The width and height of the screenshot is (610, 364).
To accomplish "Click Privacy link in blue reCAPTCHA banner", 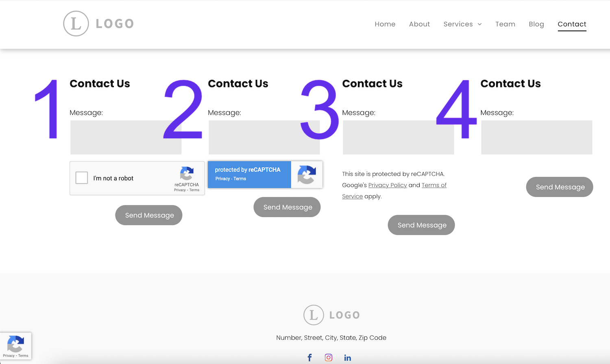I will click(x=222, y=179).
